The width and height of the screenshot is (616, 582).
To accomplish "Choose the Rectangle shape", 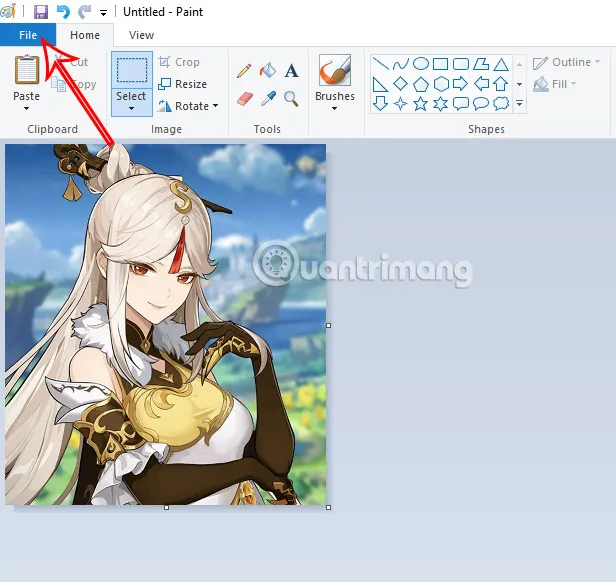I will pyautogui.click(x=440, y=64).
